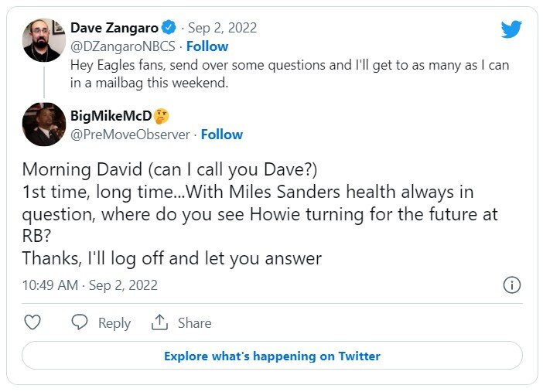Open the Sep 2, 2022 date link in header

point(223,28)
